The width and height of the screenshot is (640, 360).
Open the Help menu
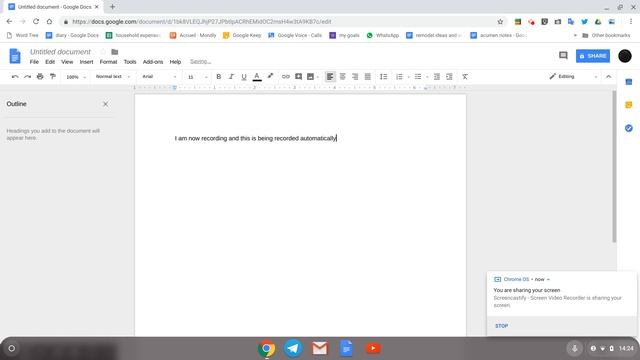coord(175,62)
